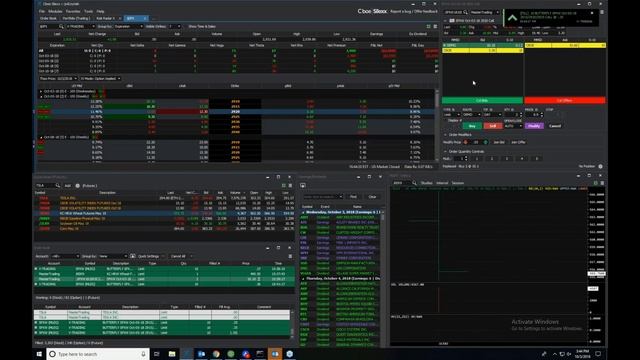The height and width of the screenshot is (360, 640).
Task: Tick checkbox of last V-TRADING working order row
Action: 36,284
